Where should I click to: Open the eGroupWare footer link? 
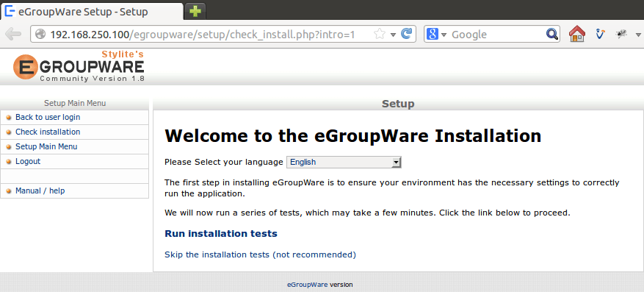[307, 285]
